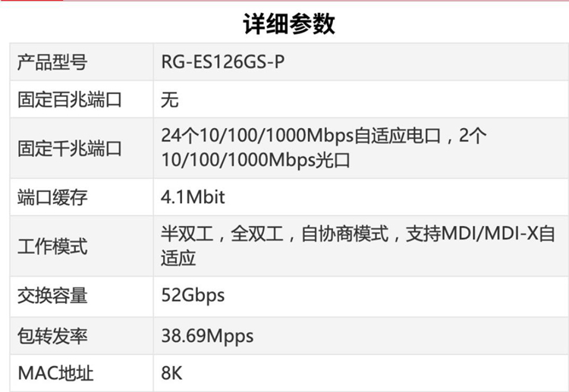Select the 工作模式 label cell
The image size is (569, 392).
[82, 246]
